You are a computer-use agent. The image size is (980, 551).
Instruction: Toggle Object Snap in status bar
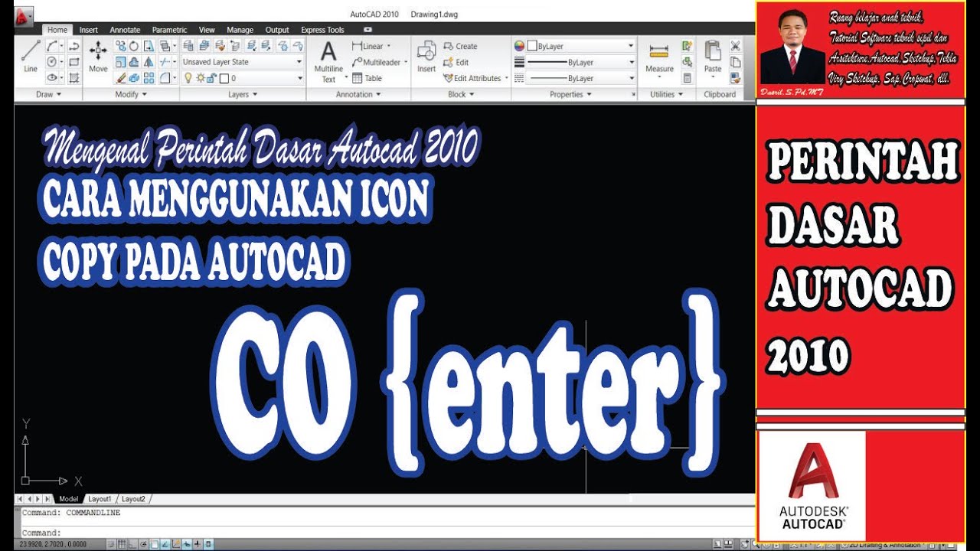click(x=154, y=544)
